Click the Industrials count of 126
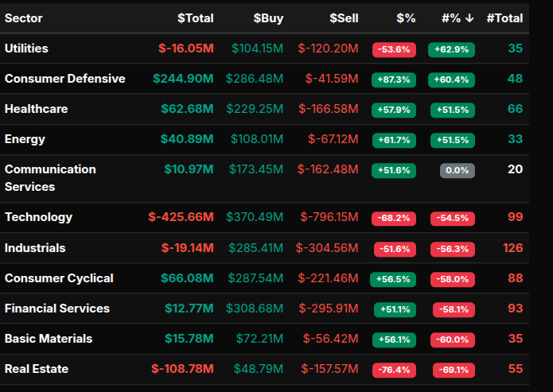This screenshot has width=553, height=392. coord(512,248)
